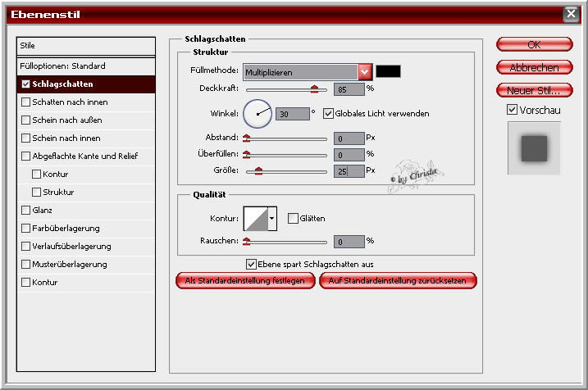Click the Rauschen slider handle
This screenshot has width=588, height=390.
(x=246, y=242)
